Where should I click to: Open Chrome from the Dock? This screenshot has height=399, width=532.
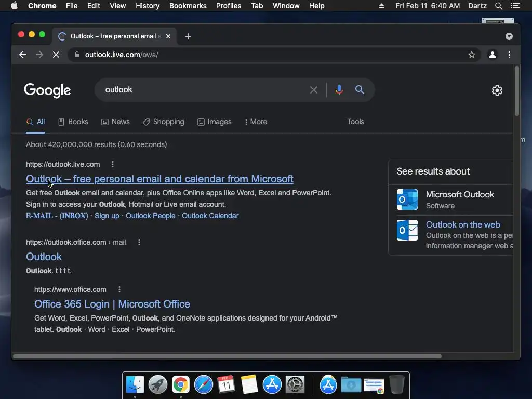180,385
